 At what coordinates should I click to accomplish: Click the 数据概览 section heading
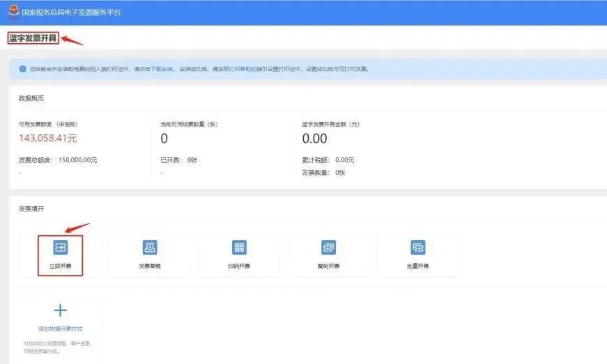[31, 98]
